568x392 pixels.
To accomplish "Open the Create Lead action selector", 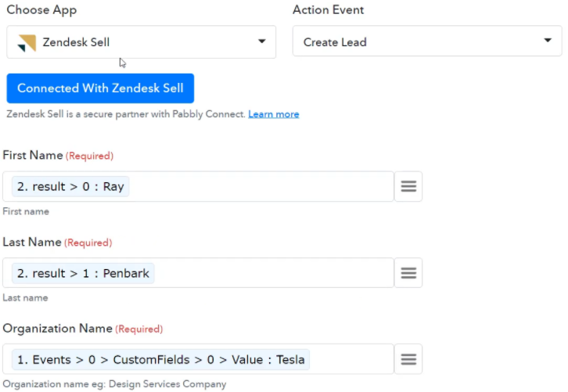I will [x=427, y=41].
